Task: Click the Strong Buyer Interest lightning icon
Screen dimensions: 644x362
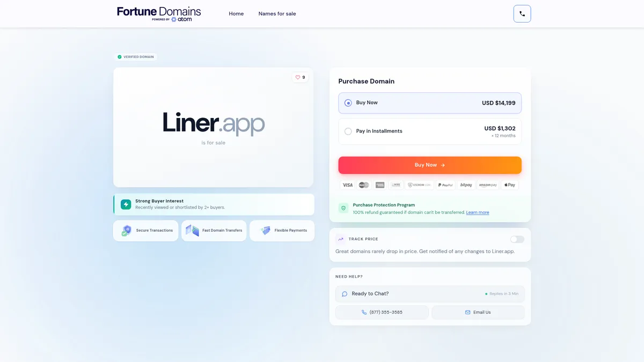Action: [126, 204]
